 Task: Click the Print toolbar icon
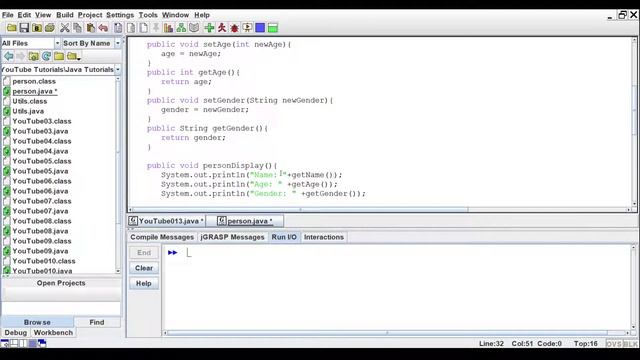point(50,28)
